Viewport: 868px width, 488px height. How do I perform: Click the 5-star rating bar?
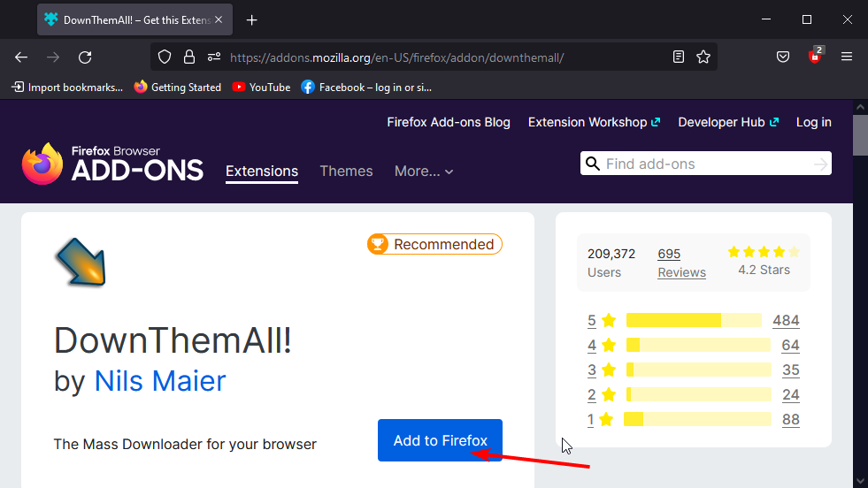[x=694, y=320]
